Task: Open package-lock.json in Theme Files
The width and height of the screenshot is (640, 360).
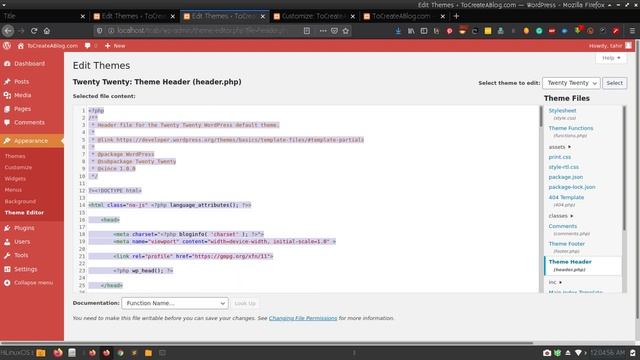Action: tap(572, 187)
